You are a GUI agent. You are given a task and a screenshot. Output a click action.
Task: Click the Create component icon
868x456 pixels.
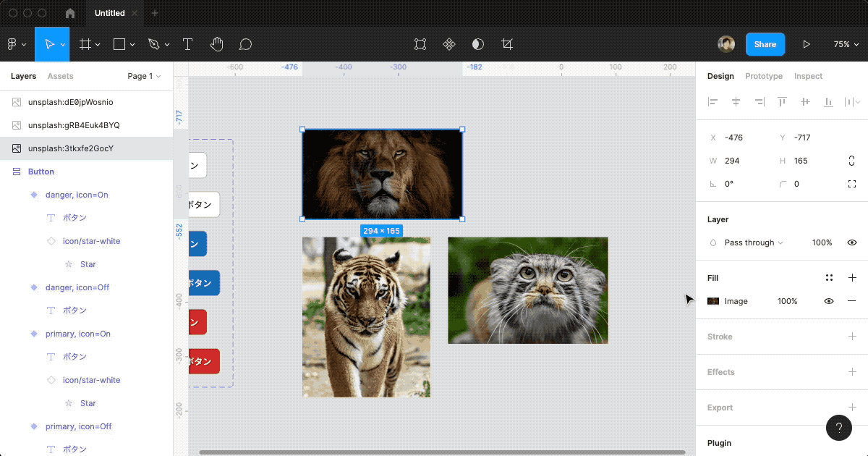click(x=449, y=44)
